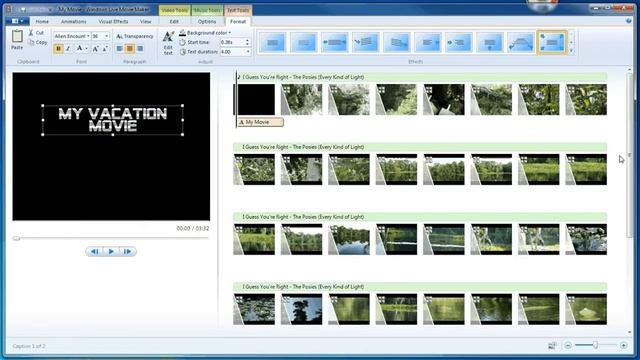Open the Text duration dropdown

pyautogui.click(x=247, y=52)
